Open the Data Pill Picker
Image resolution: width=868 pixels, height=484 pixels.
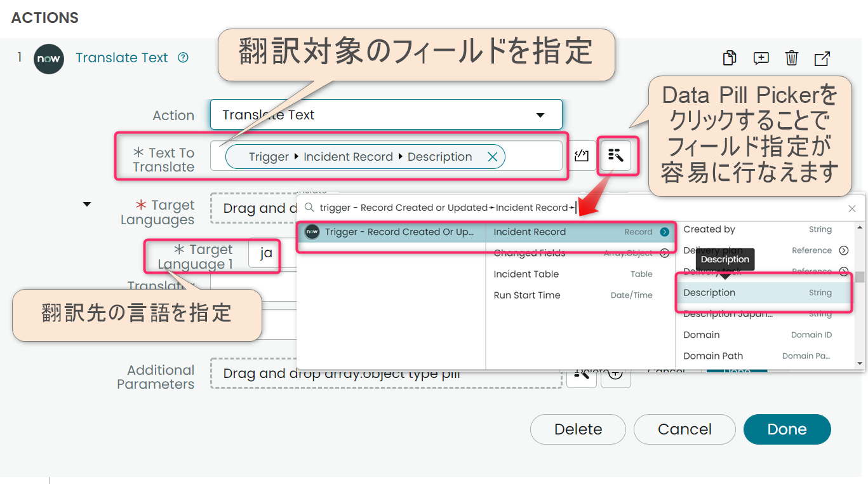617,156
